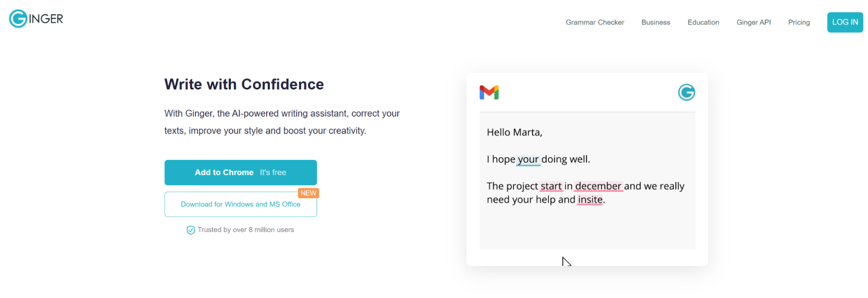
Task: View the Pricing page
Action: pos(799,22)
